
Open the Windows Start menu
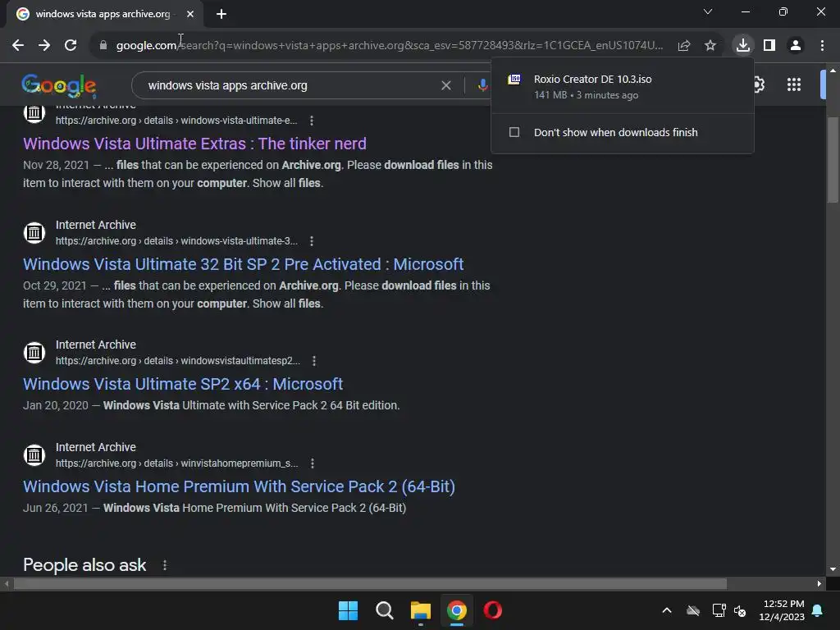[x=348, y=610]
